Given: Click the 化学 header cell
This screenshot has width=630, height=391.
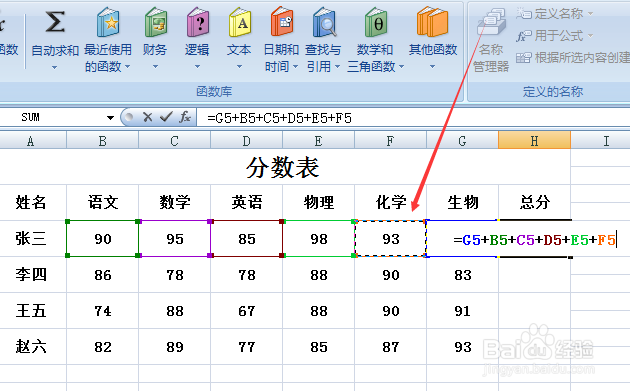Looking at the screenshot, I should click(391, 202).
